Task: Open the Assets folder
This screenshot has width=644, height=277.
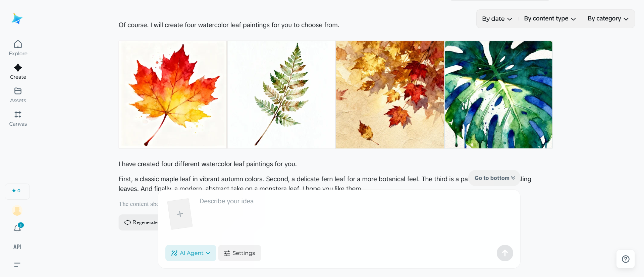Action: coord(18,95)
